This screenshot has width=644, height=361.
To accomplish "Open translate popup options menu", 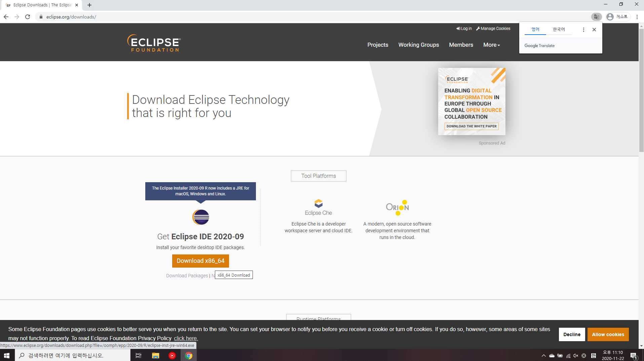I will (583, 30).
